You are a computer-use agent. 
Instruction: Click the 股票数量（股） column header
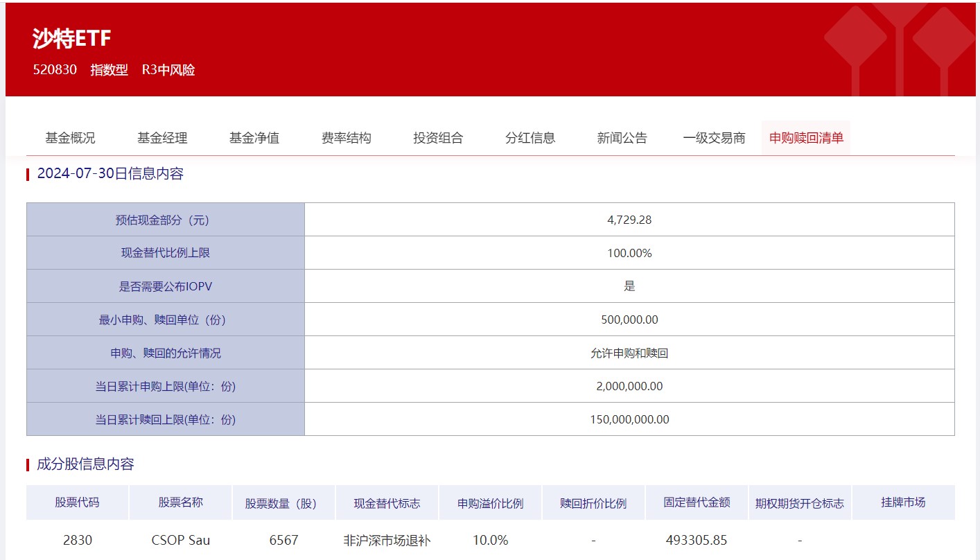point(283,503)
